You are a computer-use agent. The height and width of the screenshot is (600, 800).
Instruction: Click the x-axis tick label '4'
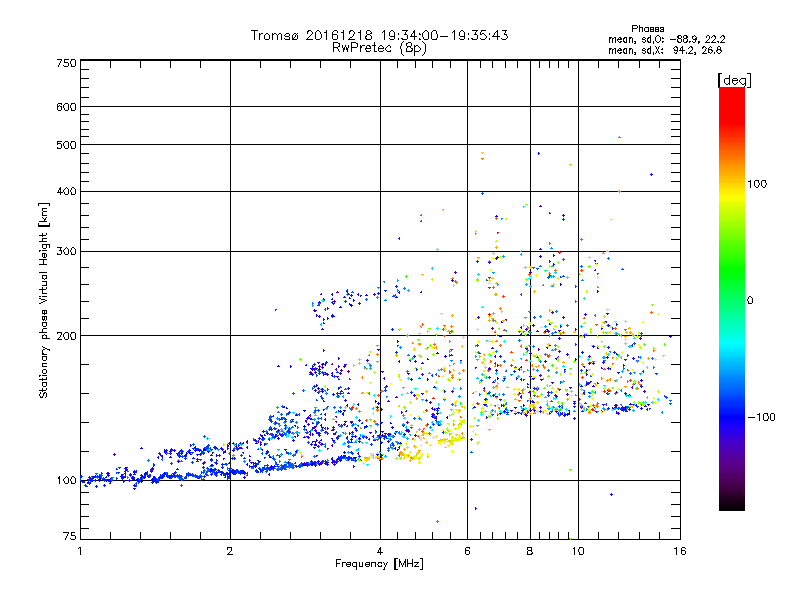(x=380, y=551)
